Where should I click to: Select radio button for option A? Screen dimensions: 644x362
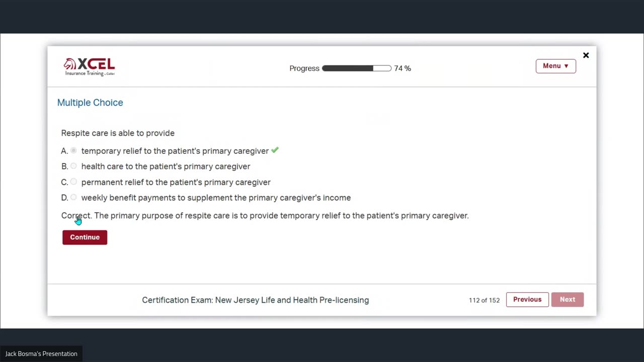point(74,150)
